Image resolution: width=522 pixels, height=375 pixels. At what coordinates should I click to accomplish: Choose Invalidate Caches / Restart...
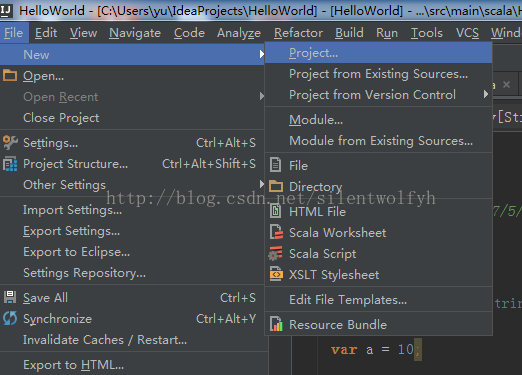[x=132, y=340]
